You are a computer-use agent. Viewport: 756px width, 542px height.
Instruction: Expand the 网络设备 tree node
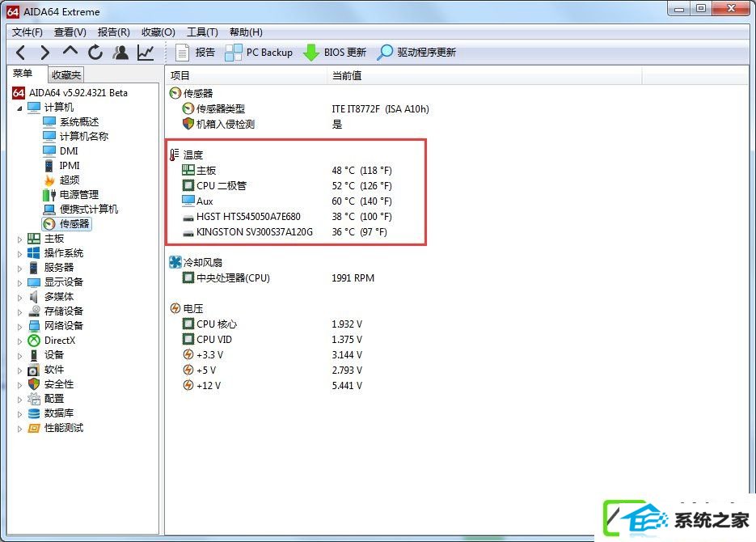pos(19,327)
